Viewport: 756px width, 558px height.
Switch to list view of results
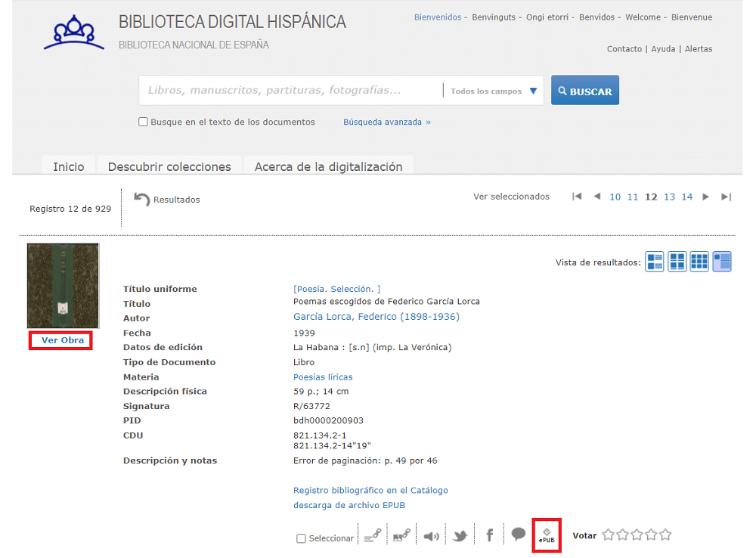tap(654, 262)
